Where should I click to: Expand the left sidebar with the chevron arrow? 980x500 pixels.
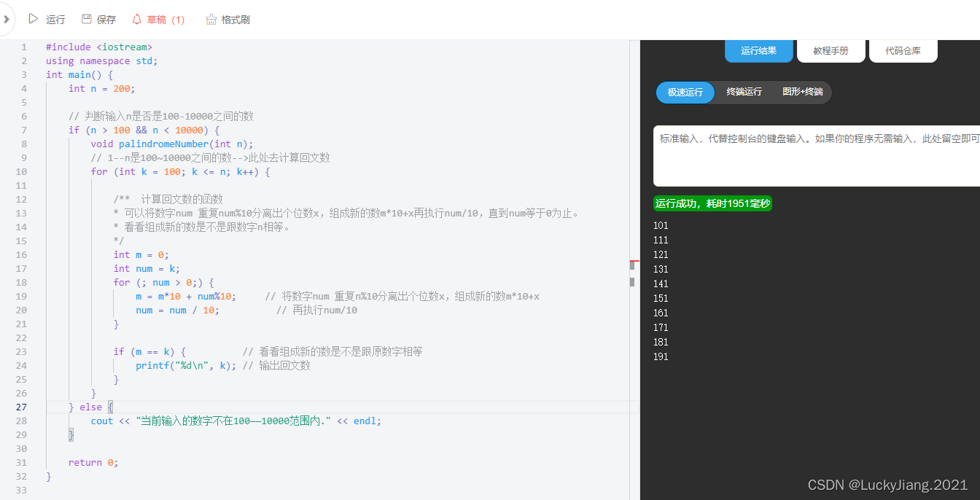(7, 18)
